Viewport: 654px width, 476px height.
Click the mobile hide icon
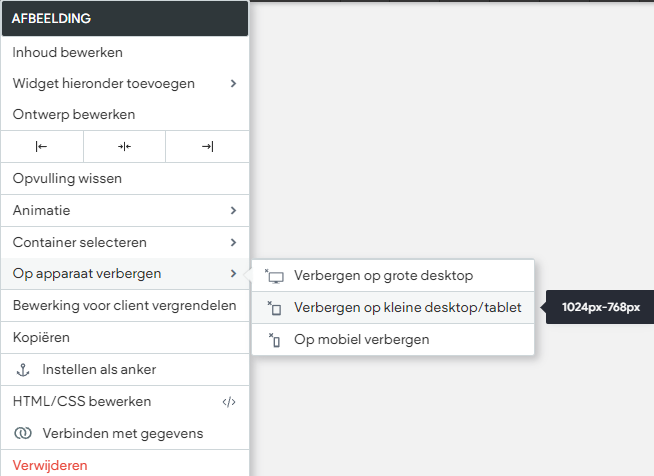click(x=274, y=340)
